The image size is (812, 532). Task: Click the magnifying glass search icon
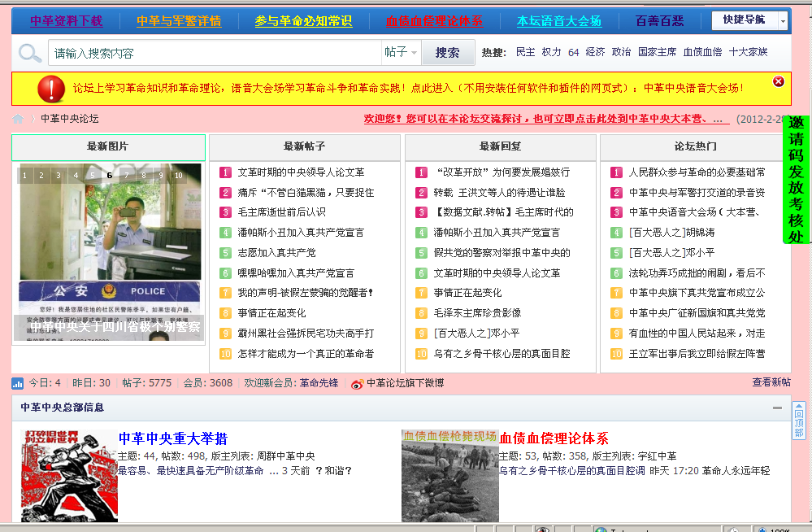tap(29, 53)
